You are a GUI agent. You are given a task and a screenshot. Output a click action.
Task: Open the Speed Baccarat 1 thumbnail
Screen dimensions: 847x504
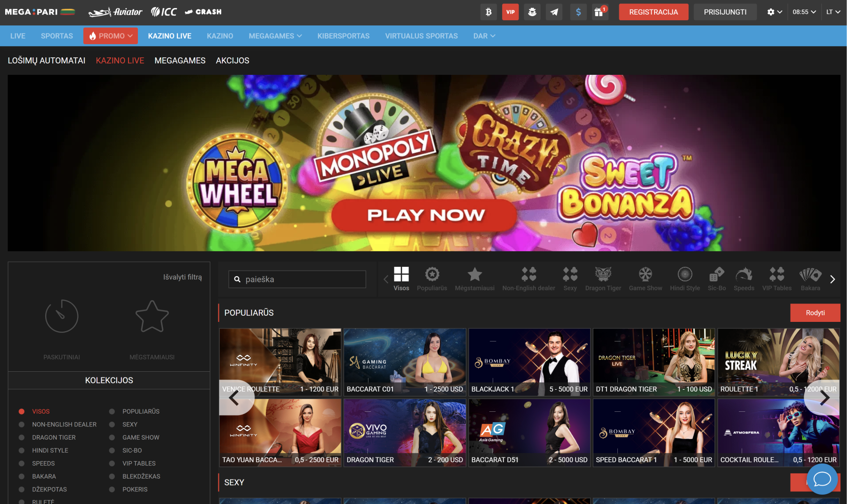point(654,432)
